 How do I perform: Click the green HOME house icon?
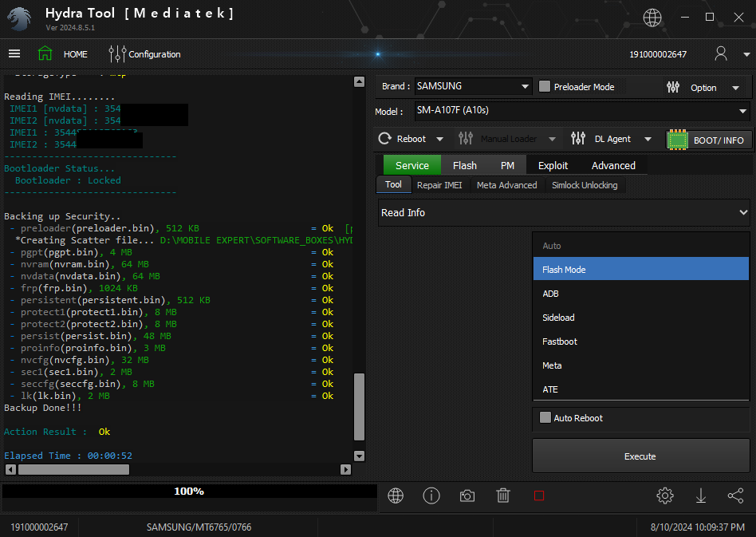(x=45, y=53)
